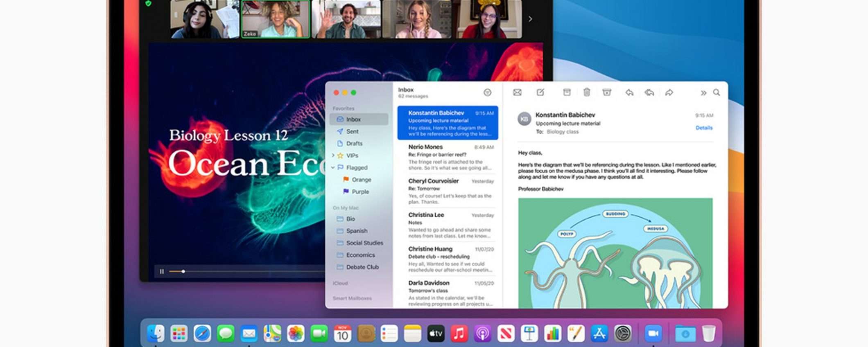Delete message with the trash icon
This screenshot has width=868, height=347.
coord(587,92)
